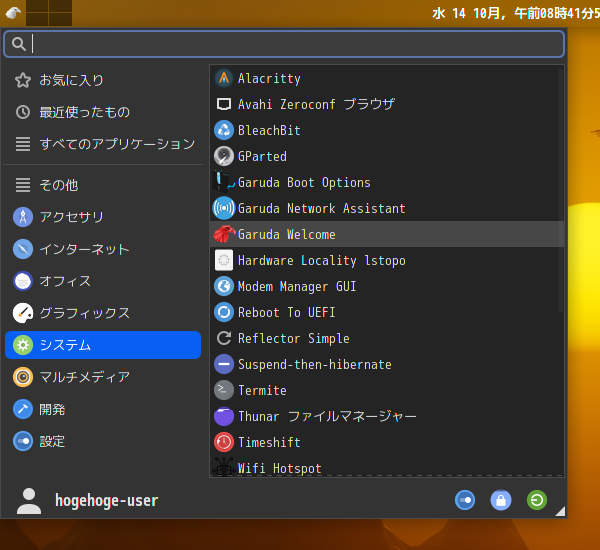Focus the menu search field
The width and height of the screenshot is (600, 550).
[x=284, y=44]
